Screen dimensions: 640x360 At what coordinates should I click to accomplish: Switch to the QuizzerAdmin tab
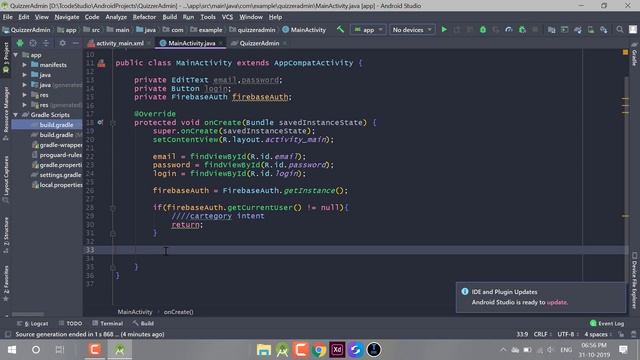[x=259, y=43]
